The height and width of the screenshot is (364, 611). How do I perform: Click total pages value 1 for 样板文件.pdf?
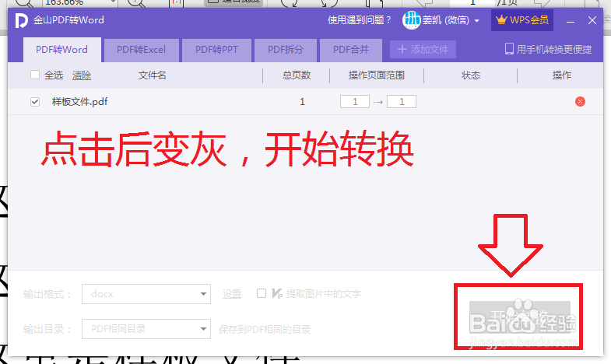point(302,102)
